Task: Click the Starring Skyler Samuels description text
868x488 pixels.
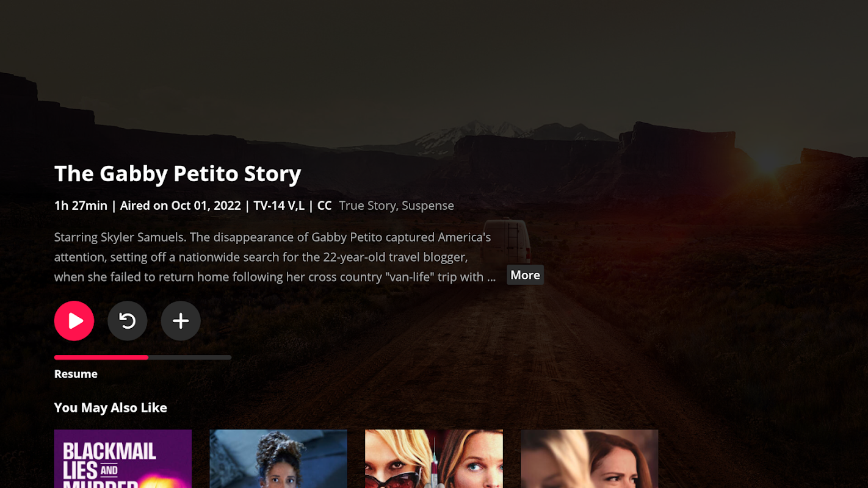Action: (x=275, y=257)
